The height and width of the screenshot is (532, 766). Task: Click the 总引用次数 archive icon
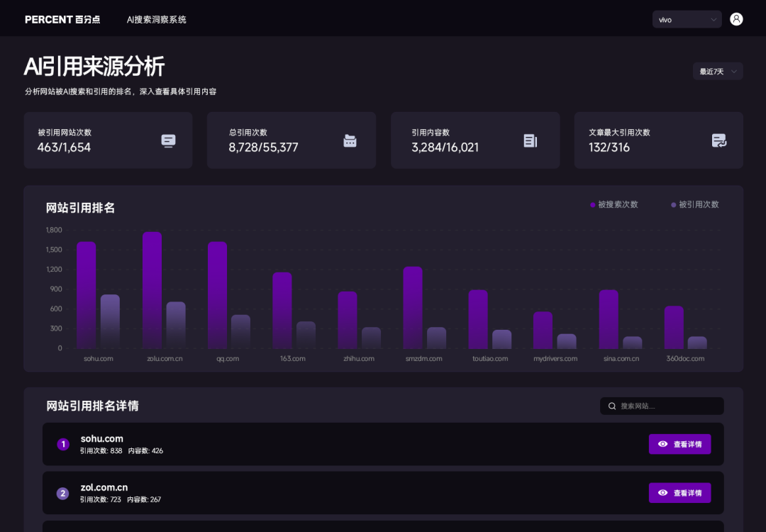(x=350, y=140)
